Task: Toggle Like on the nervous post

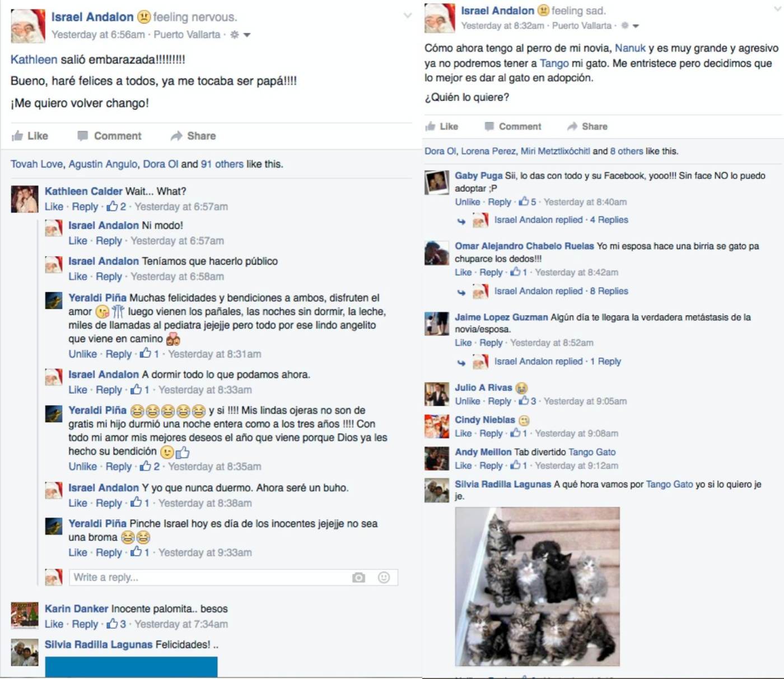Action: coord(30,136)
